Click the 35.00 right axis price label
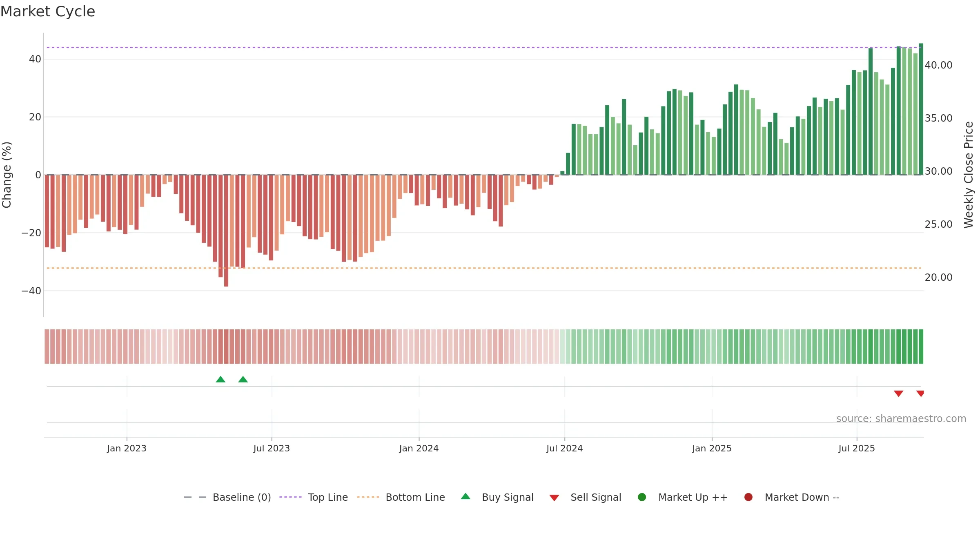The image size is (980, 551). point(938,118)
